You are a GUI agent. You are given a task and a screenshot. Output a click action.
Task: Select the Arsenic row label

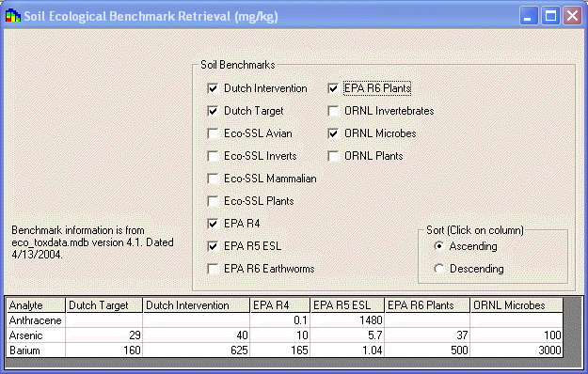pos(36,335)
